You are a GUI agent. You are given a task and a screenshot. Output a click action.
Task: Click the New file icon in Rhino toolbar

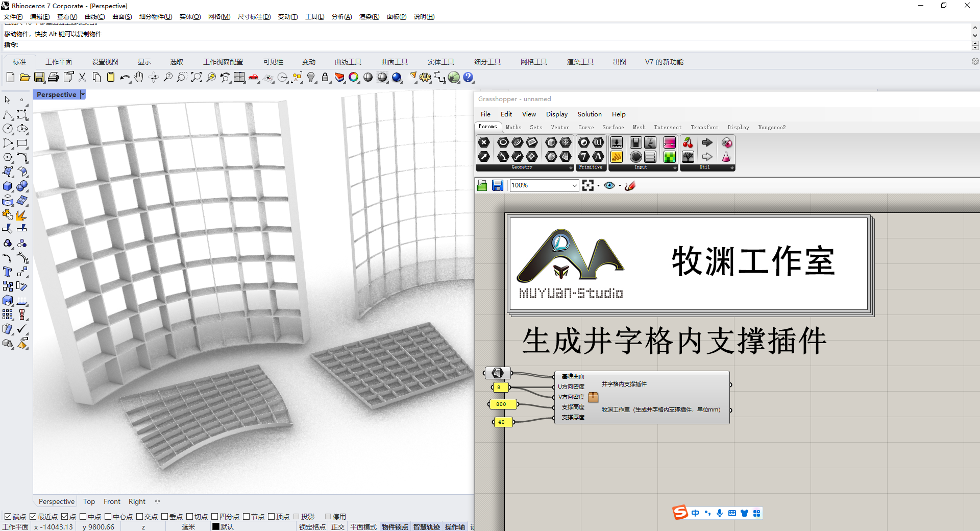(10, 78)
